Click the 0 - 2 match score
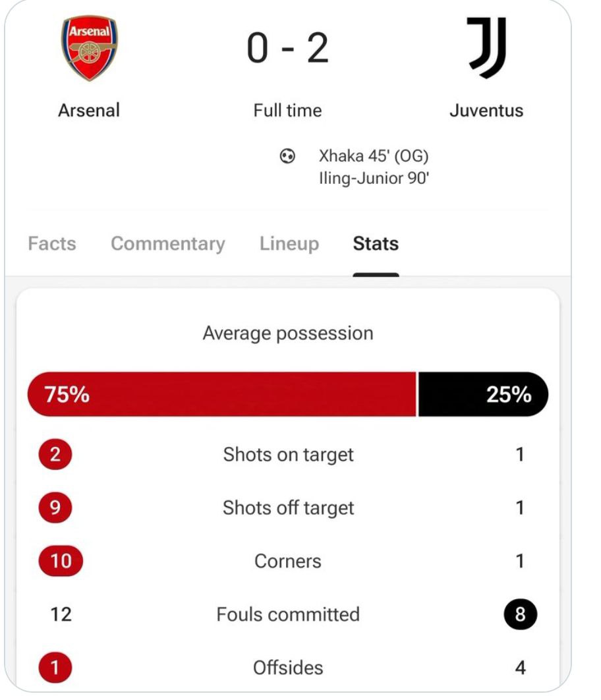Screen dimensions: 601x700 (288, 49)
